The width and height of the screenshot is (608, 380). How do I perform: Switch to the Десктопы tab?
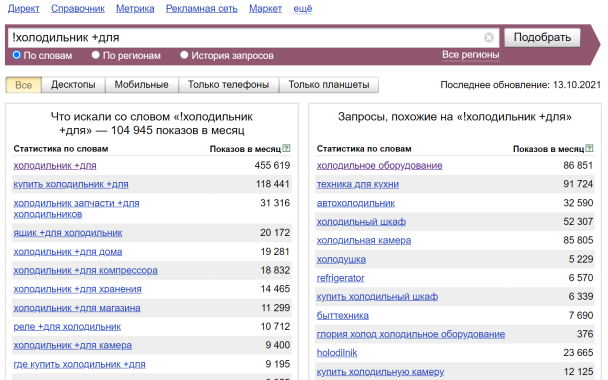[x=73, y=85]
